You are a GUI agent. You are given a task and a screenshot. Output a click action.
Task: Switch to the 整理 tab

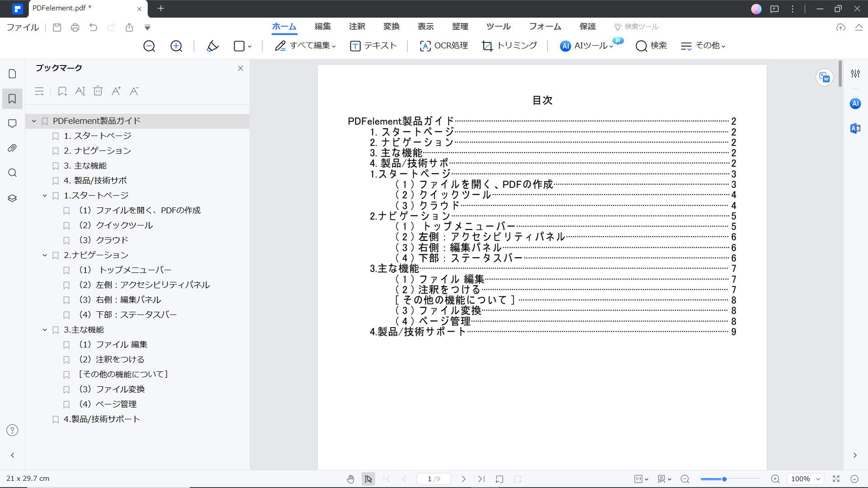pyautogui.click(x=460, y=27)
